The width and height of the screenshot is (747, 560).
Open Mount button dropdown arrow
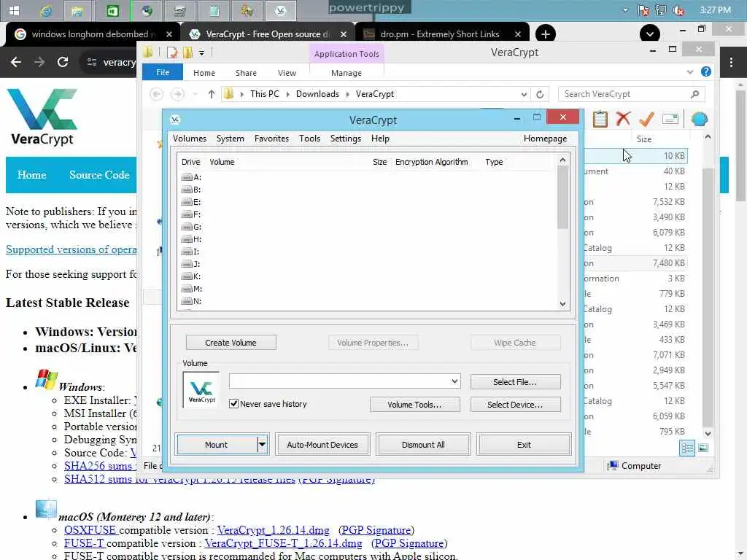(x=262, y=445)
